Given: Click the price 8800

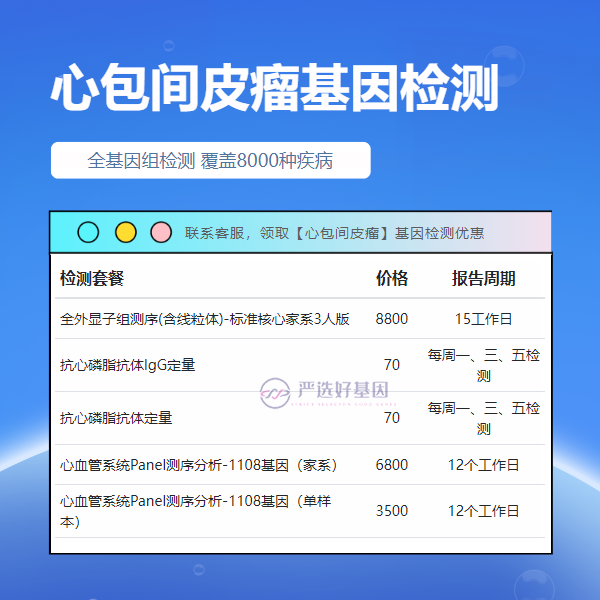Looking at the screenshot, I should click(392, 319).
